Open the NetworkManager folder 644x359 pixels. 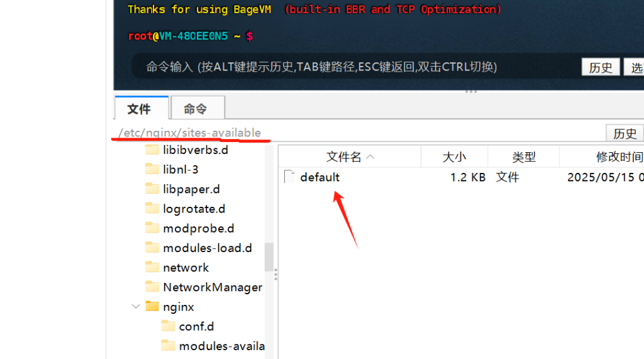[213, 287]
